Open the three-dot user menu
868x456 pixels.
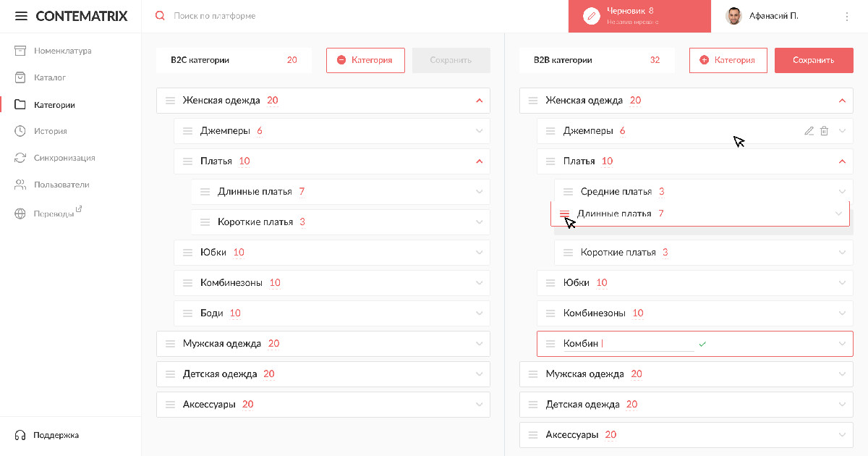point(847,16)
